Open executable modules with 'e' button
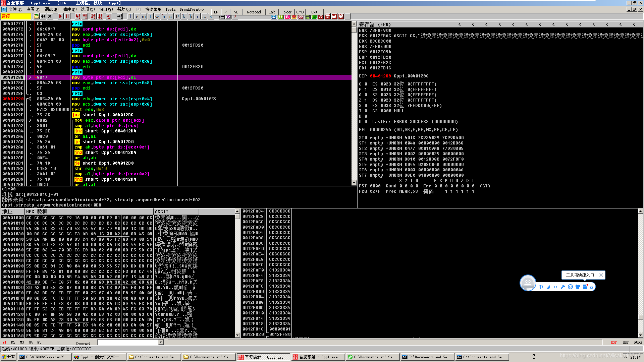 click(x=137, y=16)
